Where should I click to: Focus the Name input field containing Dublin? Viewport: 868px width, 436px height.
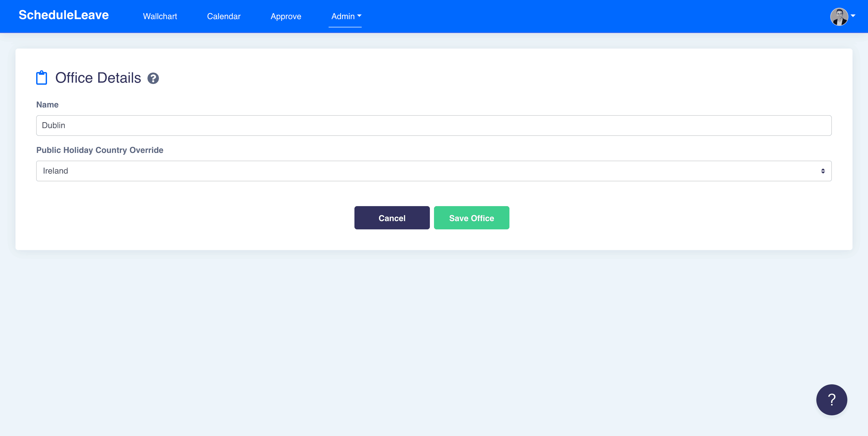click(434, 125)
